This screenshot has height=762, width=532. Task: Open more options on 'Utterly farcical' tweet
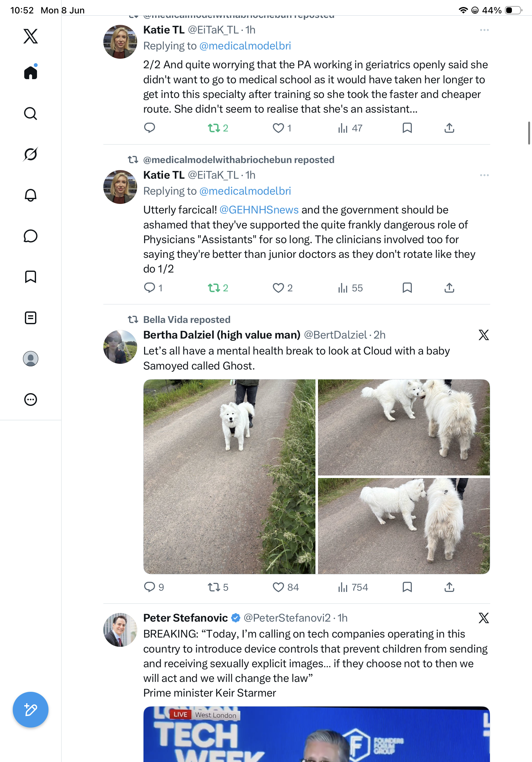pos(484,175)
